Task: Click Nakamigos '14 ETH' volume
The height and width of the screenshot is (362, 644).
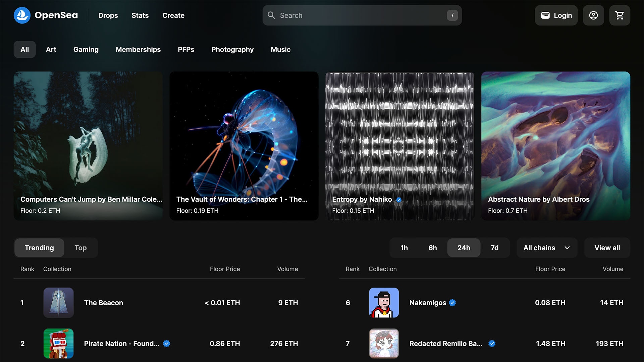Action: point(612,303)
